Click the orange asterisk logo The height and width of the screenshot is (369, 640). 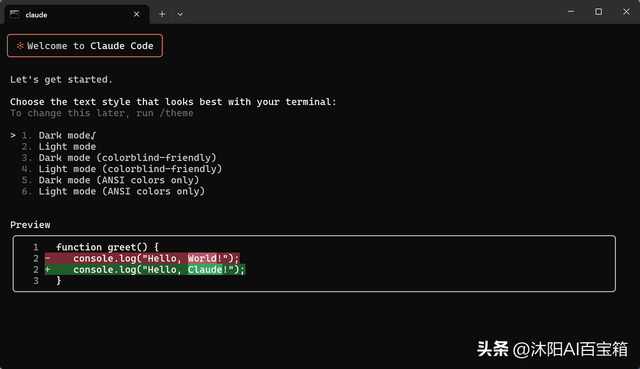[x=20, y=46]
